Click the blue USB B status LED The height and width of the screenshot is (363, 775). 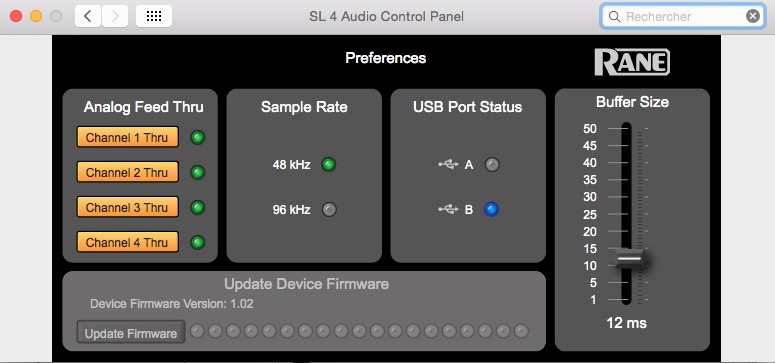(x=491, y=210)
